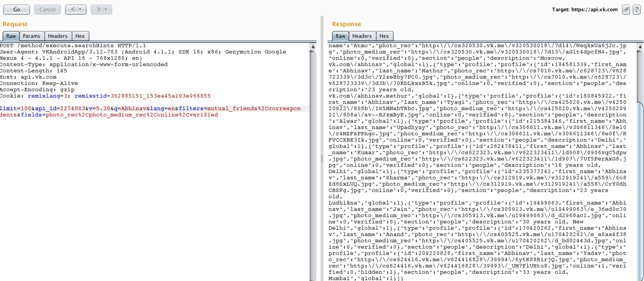Click the Target https://api.vk.com label

[584, 10]
